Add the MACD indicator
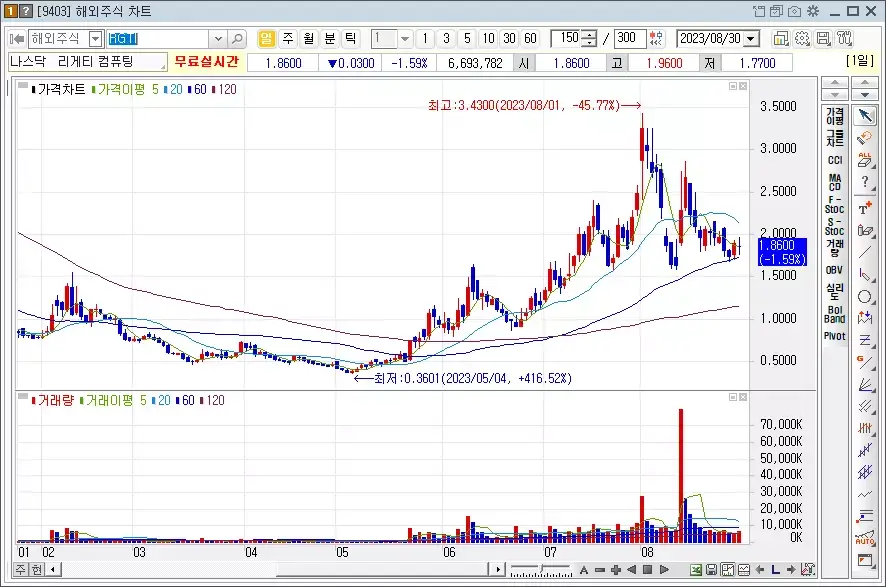 click(x=835, y=182)
